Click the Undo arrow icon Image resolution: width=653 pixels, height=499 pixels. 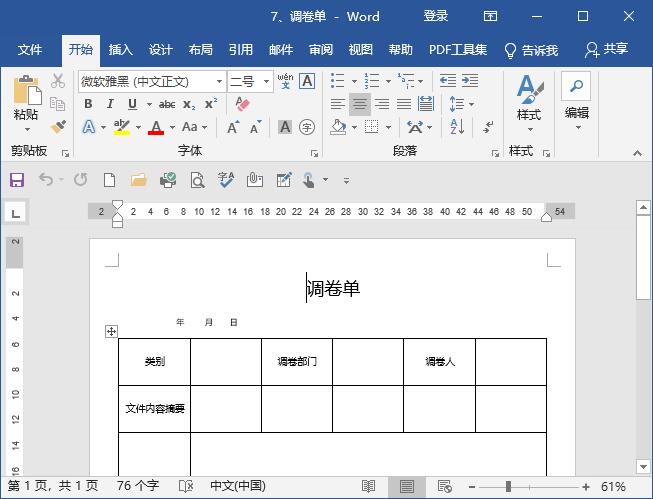pos(46,180)
